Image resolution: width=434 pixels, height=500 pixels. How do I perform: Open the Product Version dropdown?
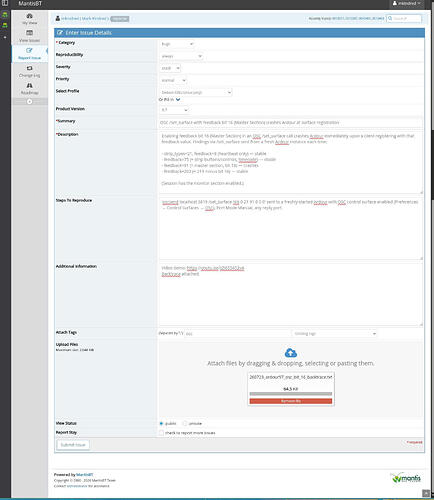coord(174,110)
